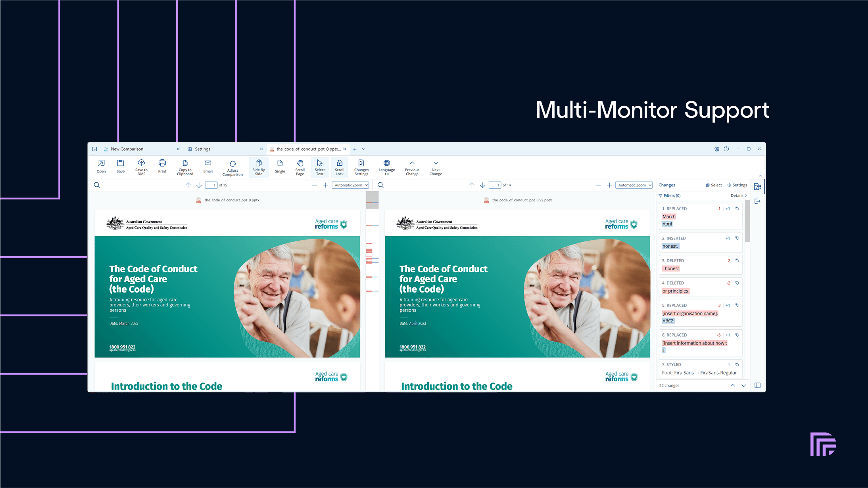The width and height of the screenshot is (868, 488).
Task: Jump to Next Change
Action: [x=436, y=167]
